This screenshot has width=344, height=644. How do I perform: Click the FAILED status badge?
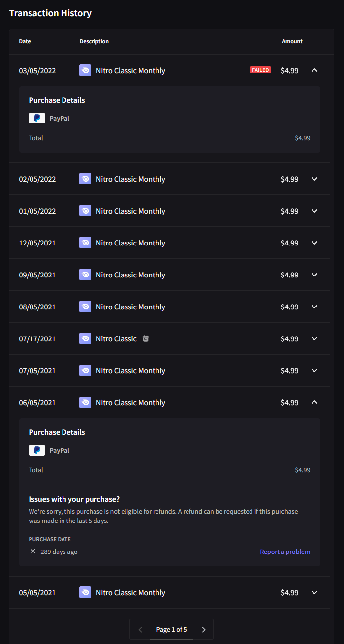tap(260, 70)
